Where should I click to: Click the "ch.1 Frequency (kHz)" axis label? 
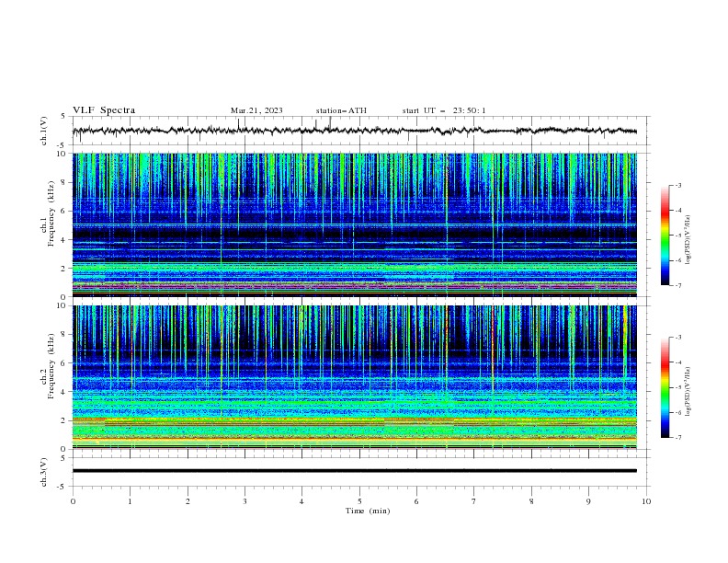pyautogui.click(x=48, y=214)
